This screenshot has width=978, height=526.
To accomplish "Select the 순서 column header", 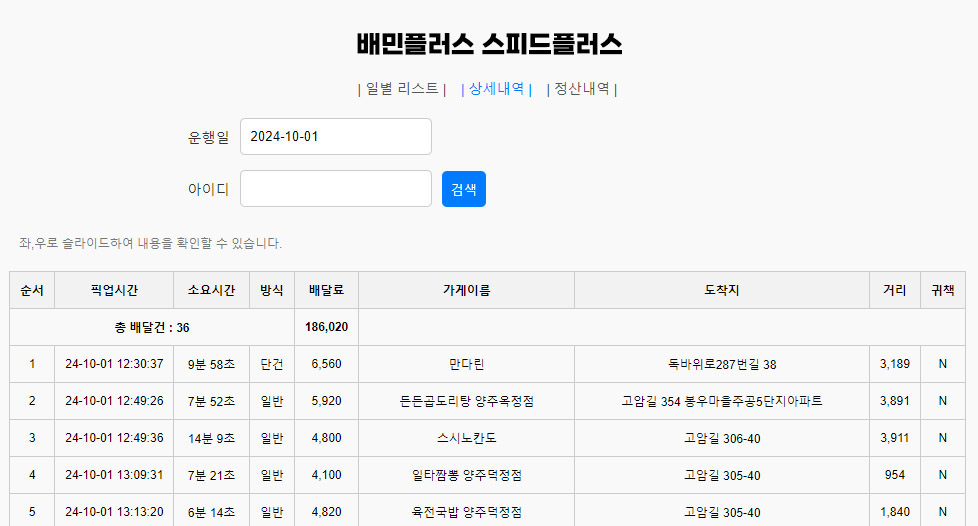I will (32, 290).
